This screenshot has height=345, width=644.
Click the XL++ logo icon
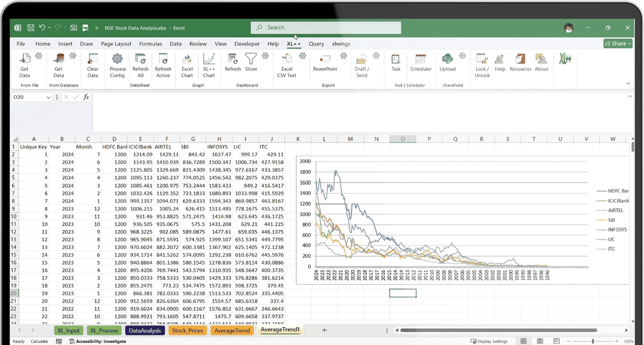pos(565,59)
